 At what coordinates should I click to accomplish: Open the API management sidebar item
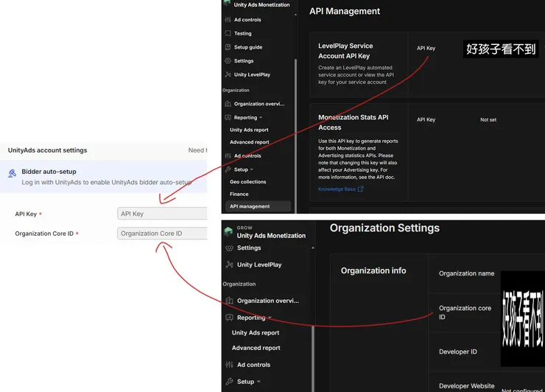[x=250, y=206]
